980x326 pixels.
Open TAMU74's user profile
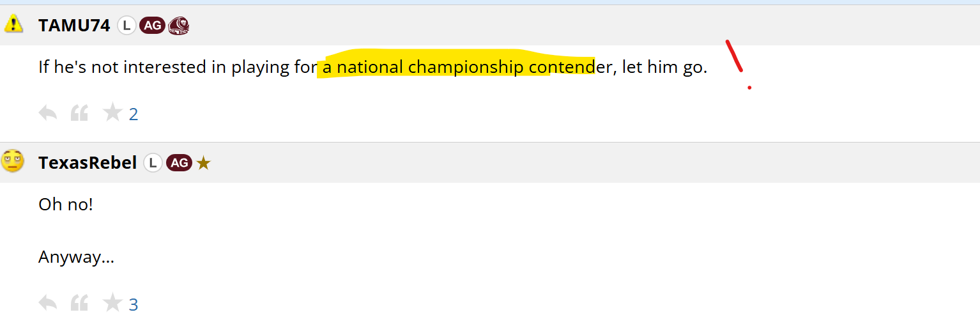pyautogui.click(x=74, y=26)
